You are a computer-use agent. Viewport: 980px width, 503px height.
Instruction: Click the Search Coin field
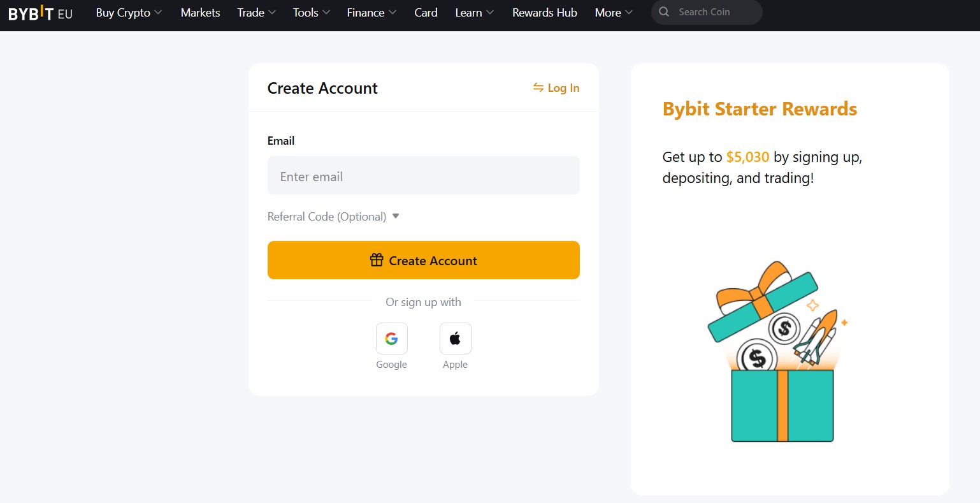pyautogui.click(x=707, y=12)
